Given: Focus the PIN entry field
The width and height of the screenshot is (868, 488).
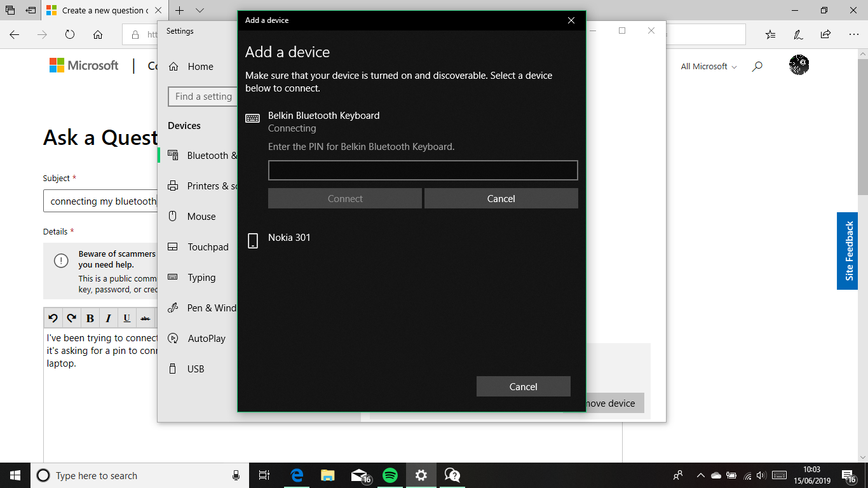Looking at the screenshot, I should click(x=423, y=170).
